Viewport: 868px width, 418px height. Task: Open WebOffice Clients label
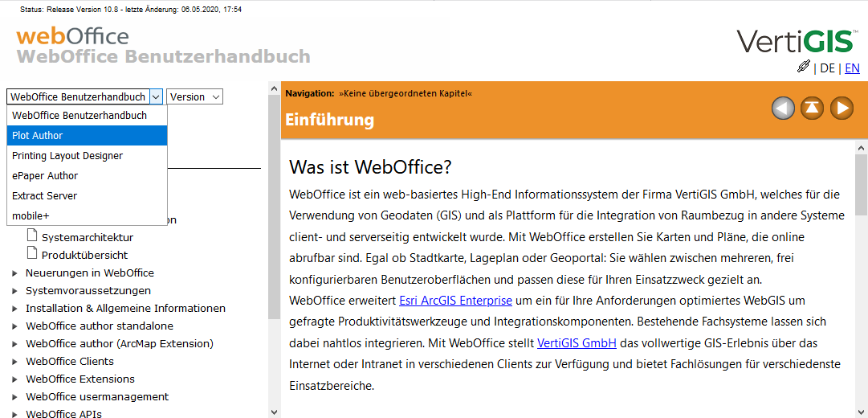[x=70, y=362]
